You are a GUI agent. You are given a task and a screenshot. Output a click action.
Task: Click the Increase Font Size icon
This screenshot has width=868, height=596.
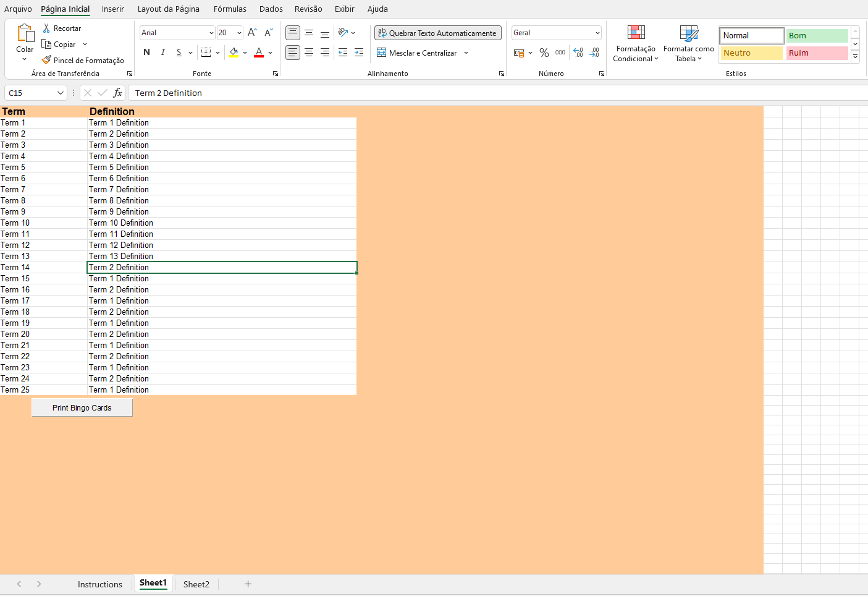(x=251, y=33)
